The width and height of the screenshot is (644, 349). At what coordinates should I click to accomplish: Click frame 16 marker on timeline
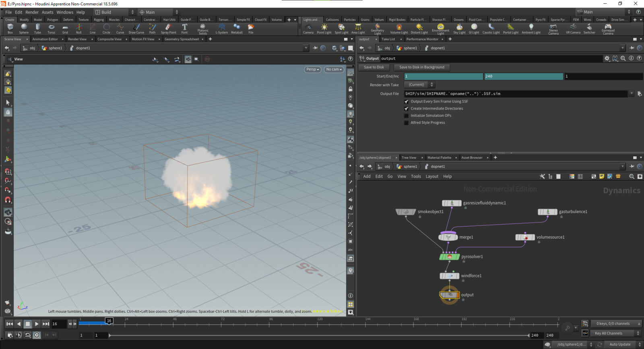point(109,321)
